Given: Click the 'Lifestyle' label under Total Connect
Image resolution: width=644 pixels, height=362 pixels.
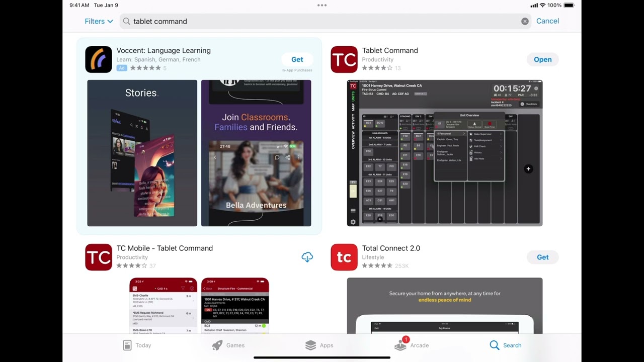Looking at the screenshot, I should (x=373, y=257).
